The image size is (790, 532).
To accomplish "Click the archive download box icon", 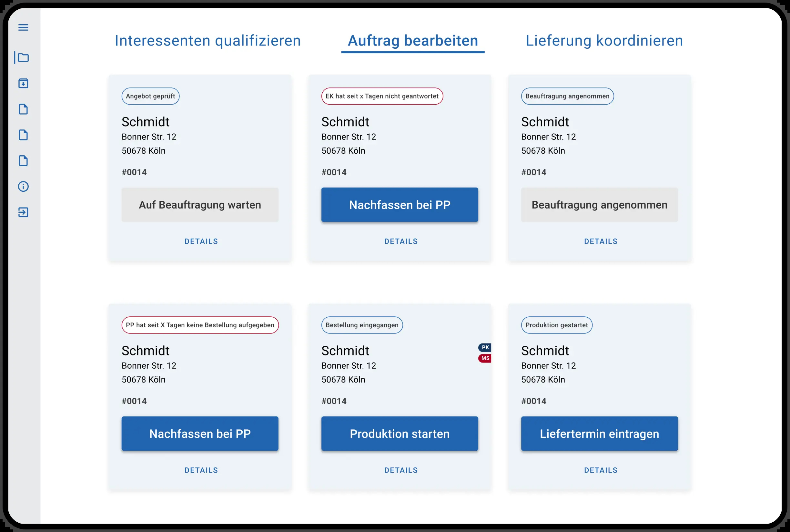I will [23, 83].
